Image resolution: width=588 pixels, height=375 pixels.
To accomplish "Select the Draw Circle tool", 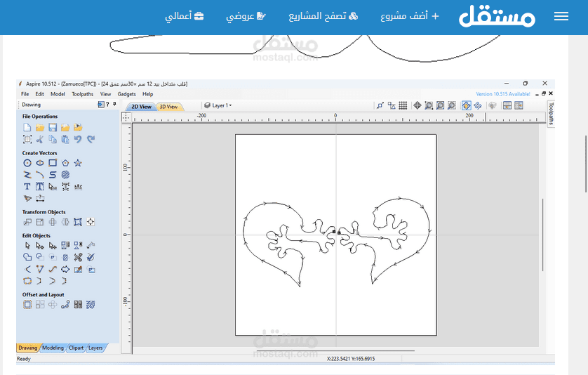I will coord(27,163).
